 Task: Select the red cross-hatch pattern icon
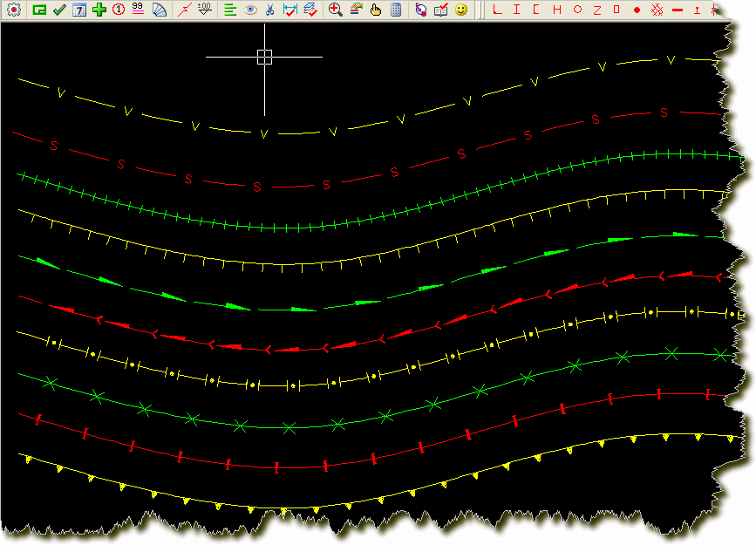[657, 10]
